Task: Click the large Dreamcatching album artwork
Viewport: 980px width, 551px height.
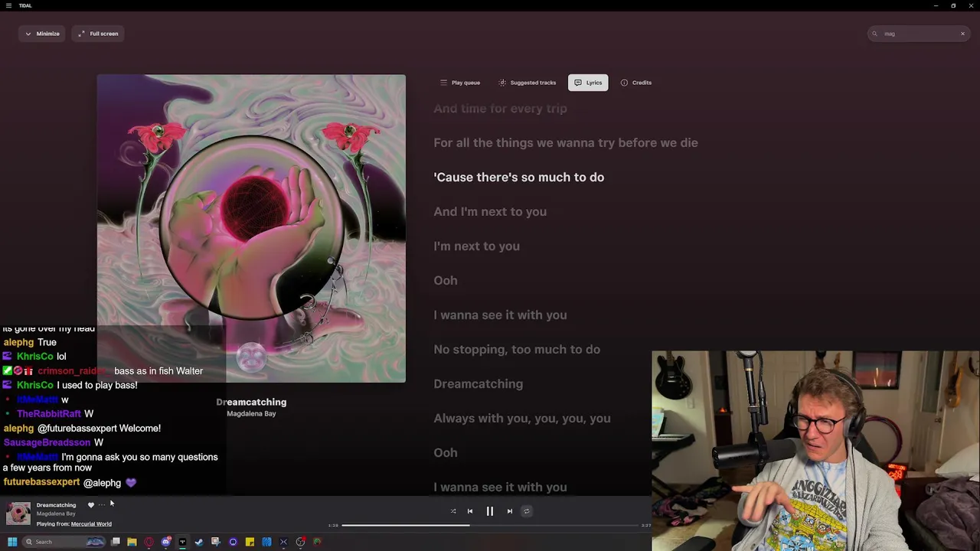Action: pyautogui.click(x=251, y=228)
